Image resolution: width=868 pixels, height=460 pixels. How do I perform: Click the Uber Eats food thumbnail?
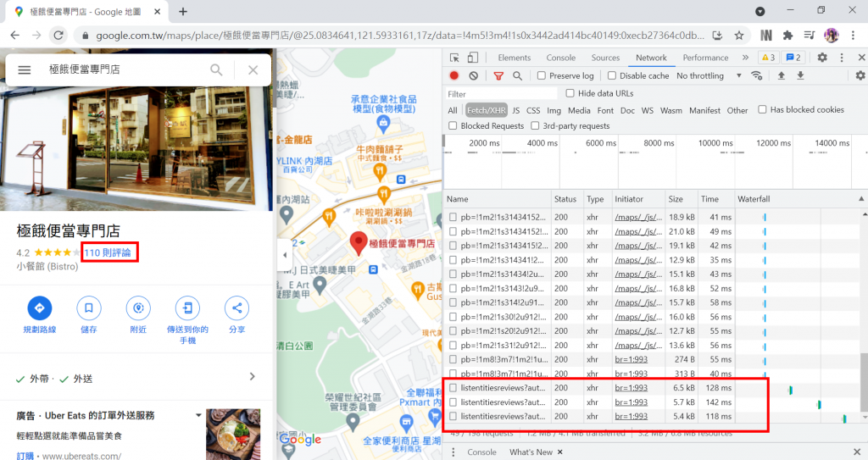pyautogui.click(x=233, y=434)
